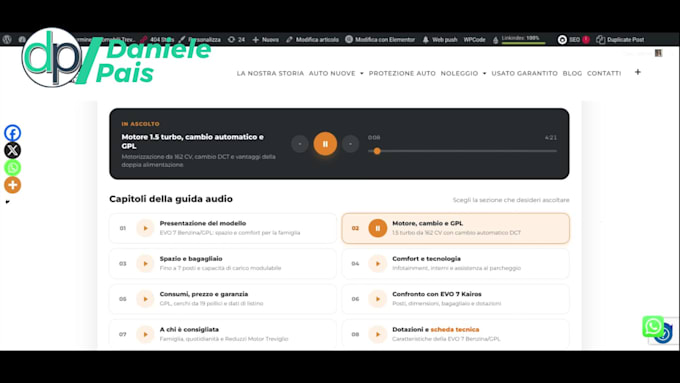Share the page on X

[x=13, y=151]
